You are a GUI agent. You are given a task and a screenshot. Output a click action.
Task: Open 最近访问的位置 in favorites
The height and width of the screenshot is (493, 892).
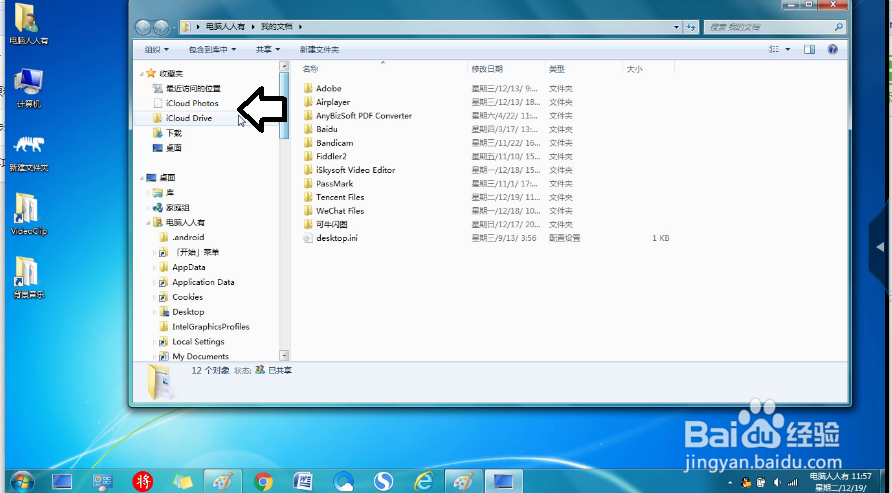(193, 89)
